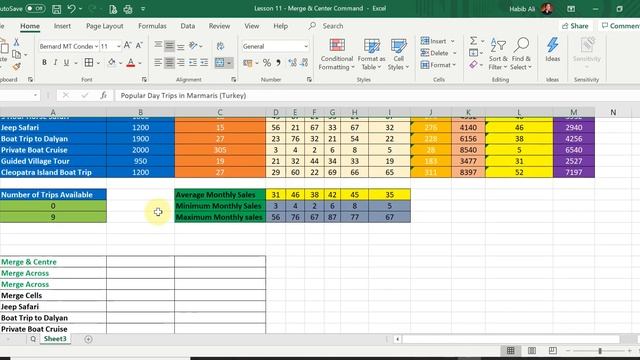The width and height of the screenshot is (640, 360).
Task: Align text to top
Action: tap(158, 45)
